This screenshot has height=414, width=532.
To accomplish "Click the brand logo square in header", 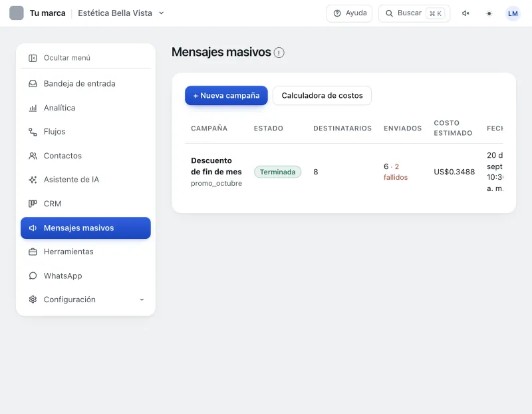I will click(x=16, y=13).
